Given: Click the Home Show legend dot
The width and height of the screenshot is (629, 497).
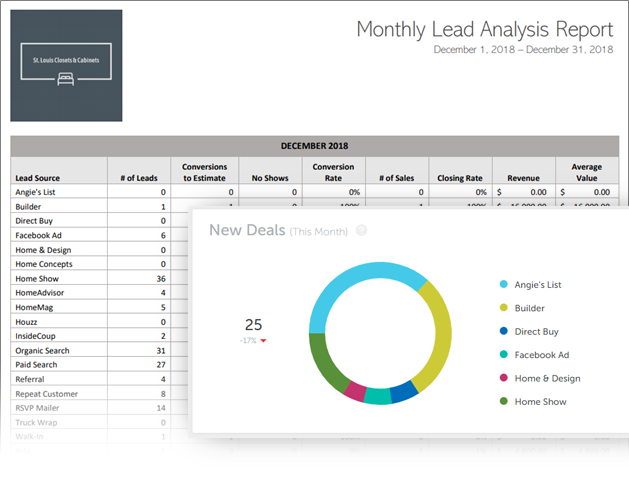Looking at the screenshot, I should click(503, 402).
